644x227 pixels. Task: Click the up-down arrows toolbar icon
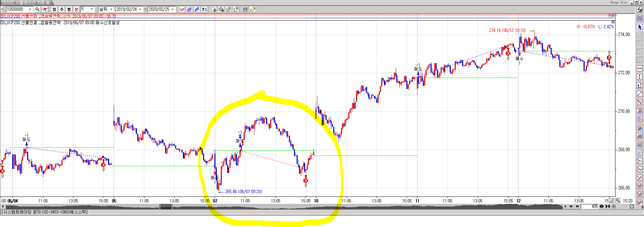click(204, 9)
